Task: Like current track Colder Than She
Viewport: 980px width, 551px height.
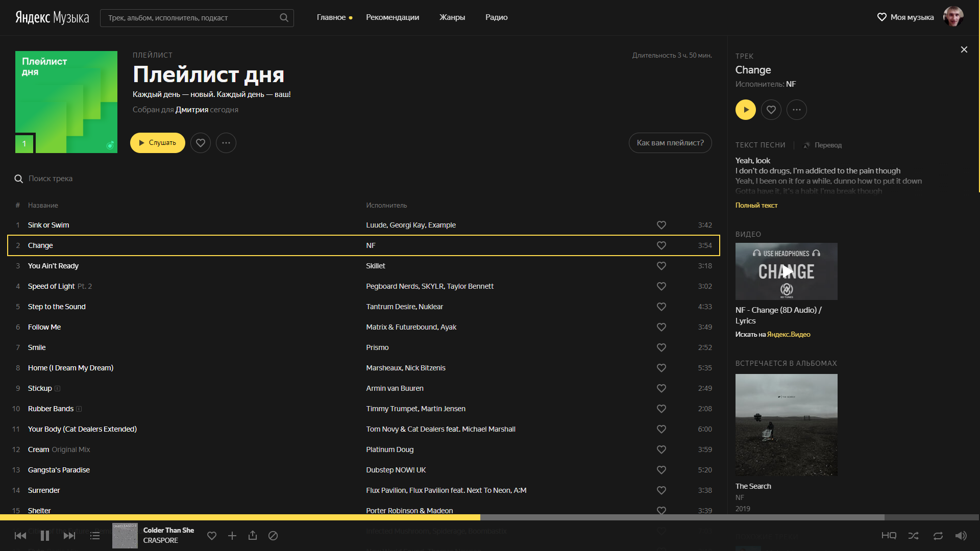Action: tap(212, 536)
